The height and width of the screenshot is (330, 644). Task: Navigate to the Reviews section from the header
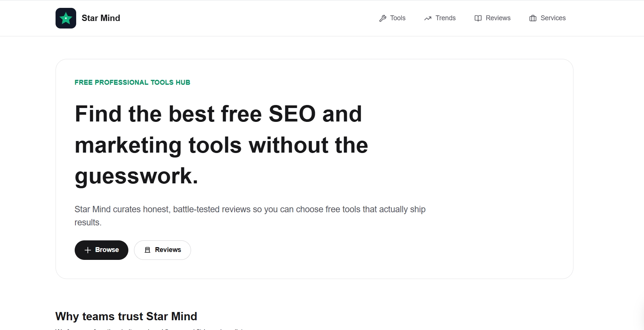(498, 18)
